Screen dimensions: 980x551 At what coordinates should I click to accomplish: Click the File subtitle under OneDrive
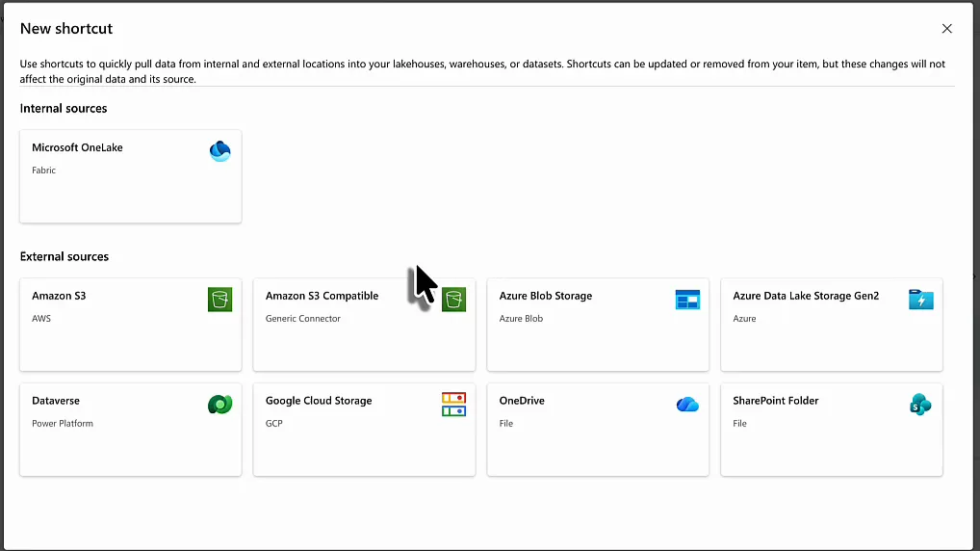click(x=506, y=424)
